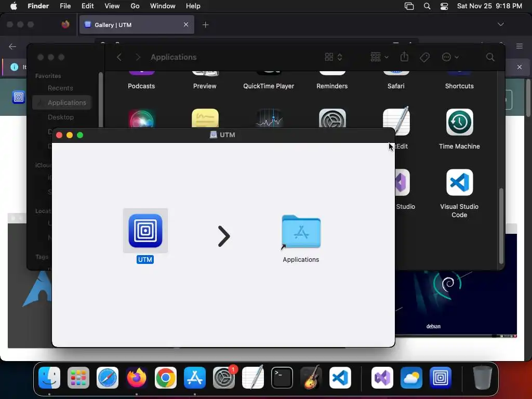This screenshot has width=532, height=399.
Task: Open the Apple menu
Action: click(x=14, y=6)
